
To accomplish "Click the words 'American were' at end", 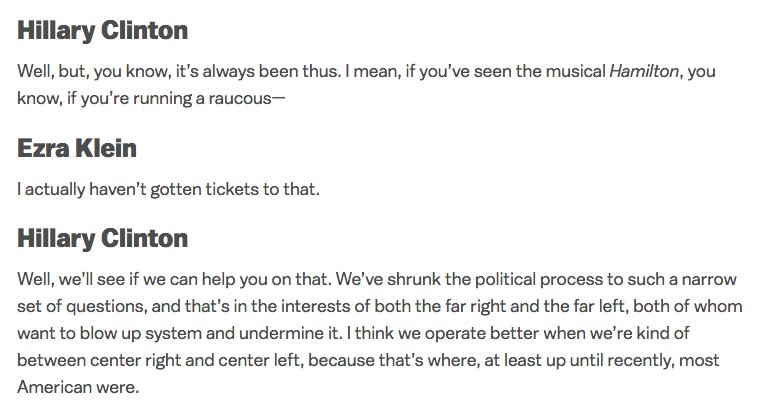I will coord(78,388).
